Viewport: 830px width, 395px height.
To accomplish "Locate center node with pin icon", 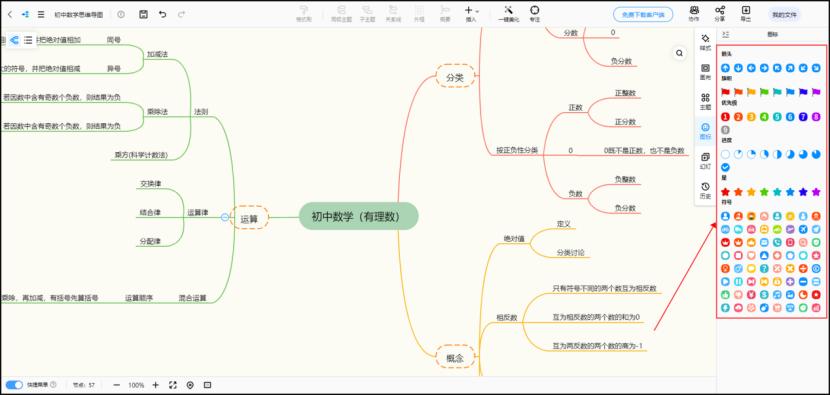I will click(x=190, y=385).
